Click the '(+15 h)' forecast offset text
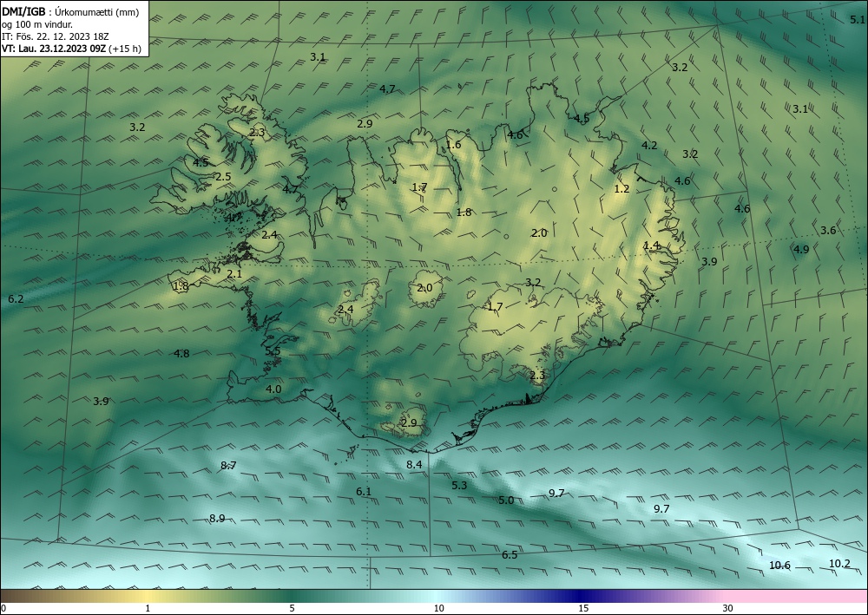The height and width of the screenshot is (615, 868). [124, 49]
